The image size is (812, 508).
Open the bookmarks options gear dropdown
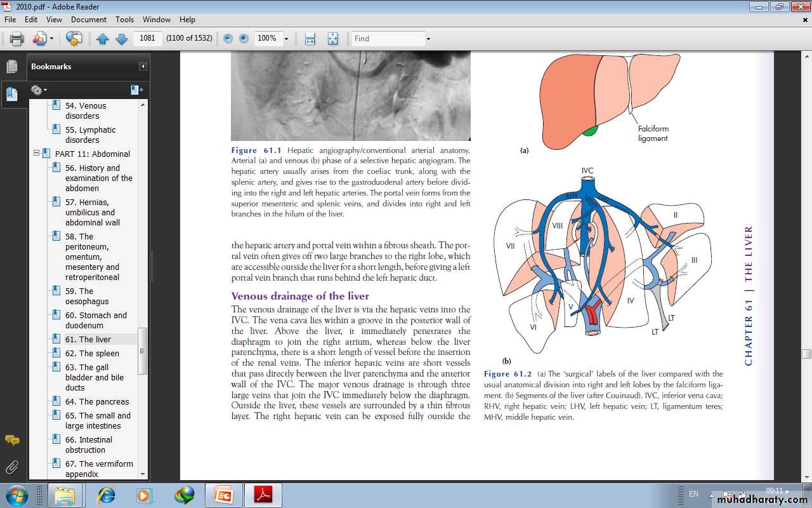coord(39,90)
